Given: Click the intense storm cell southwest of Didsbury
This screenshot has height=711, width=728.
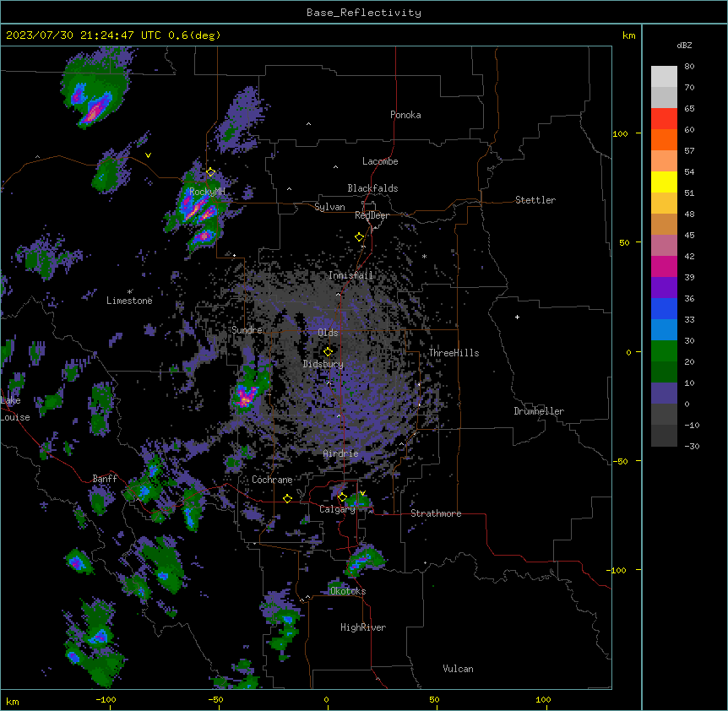Looking at the screenshot, I should click(x=246, y=396).
